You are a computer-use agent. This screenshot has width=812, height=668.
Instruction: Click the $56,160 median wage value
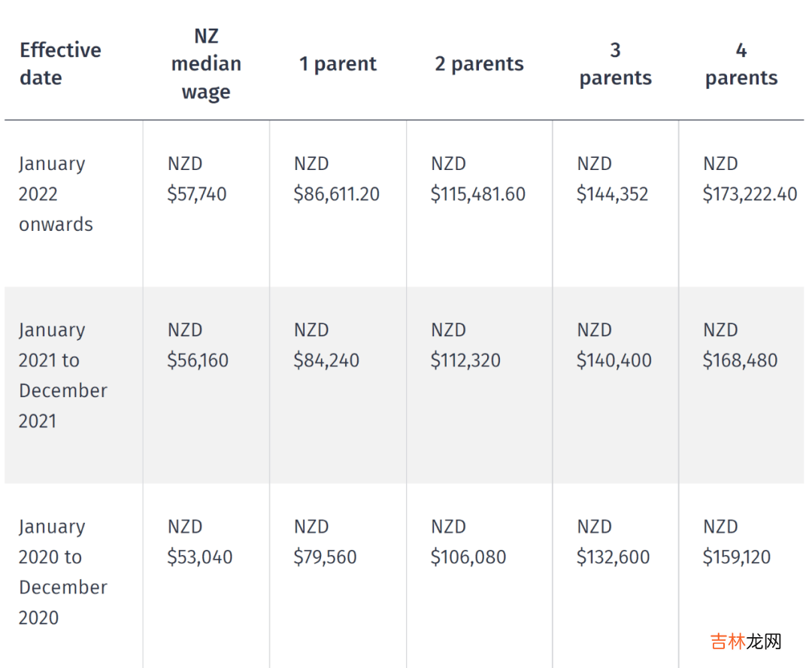point(198,360)
